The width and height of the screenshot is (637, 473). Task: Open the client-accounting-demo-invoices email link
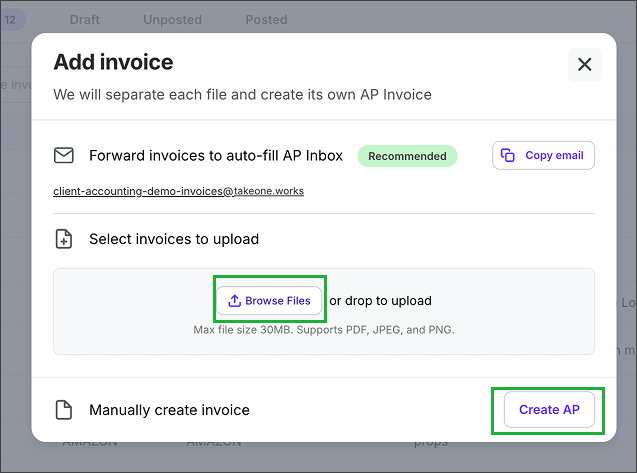point(178,191)
